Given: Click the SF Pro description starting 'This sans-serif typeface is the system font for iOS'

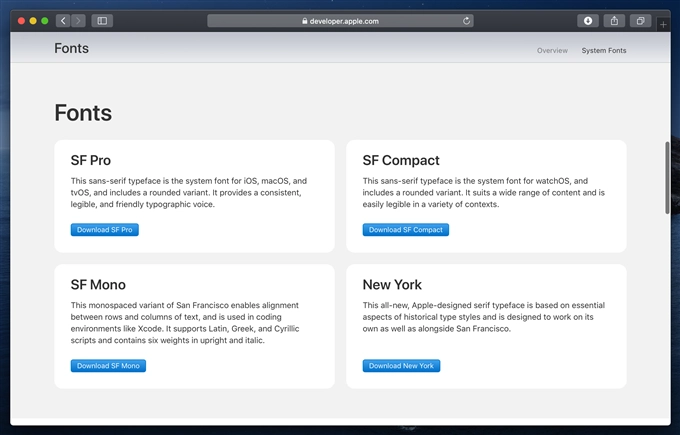Looking at the screenshot, I should click(189, 193).
